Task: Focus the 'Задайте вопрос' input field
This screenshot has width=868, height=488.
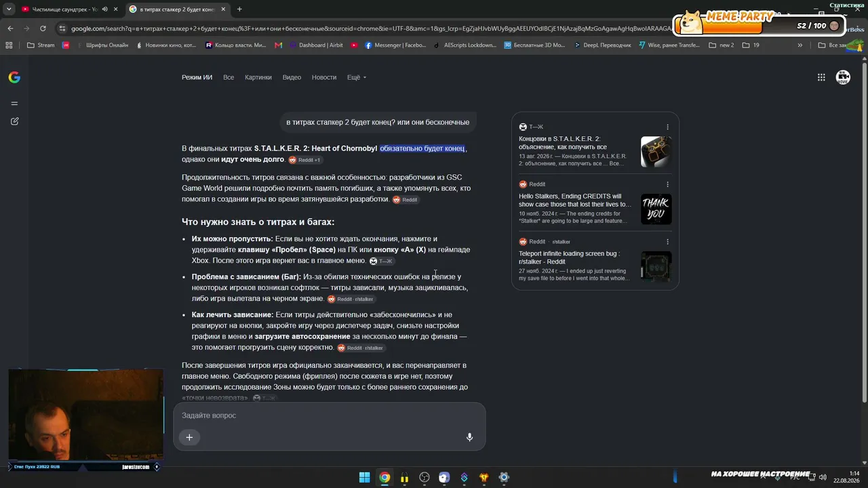Action: [x=329, y=415]
